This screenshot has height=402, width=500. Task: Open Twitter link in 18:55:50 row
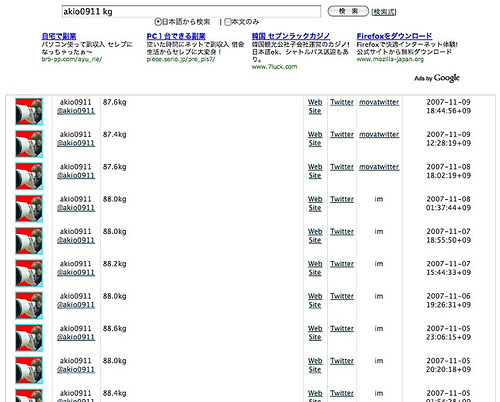(x=342, y=232)
